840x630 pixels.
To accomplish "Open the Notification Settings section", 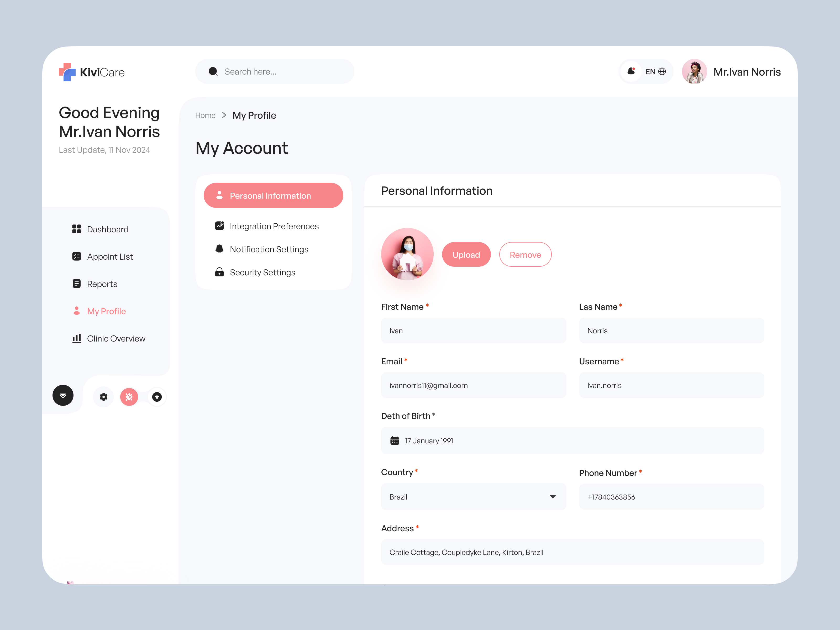I will pos(269,249).
